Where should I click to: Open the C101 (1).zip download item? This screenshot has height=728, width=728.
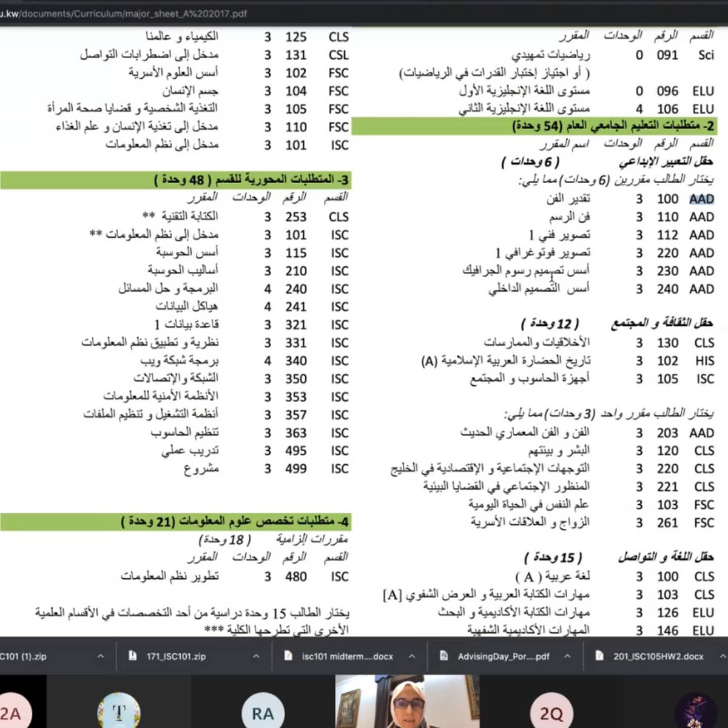point(23,656)
